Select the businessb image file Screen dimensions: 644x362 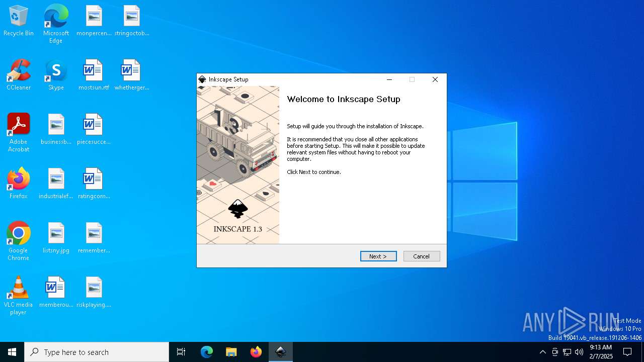click(x=56, y=130)
